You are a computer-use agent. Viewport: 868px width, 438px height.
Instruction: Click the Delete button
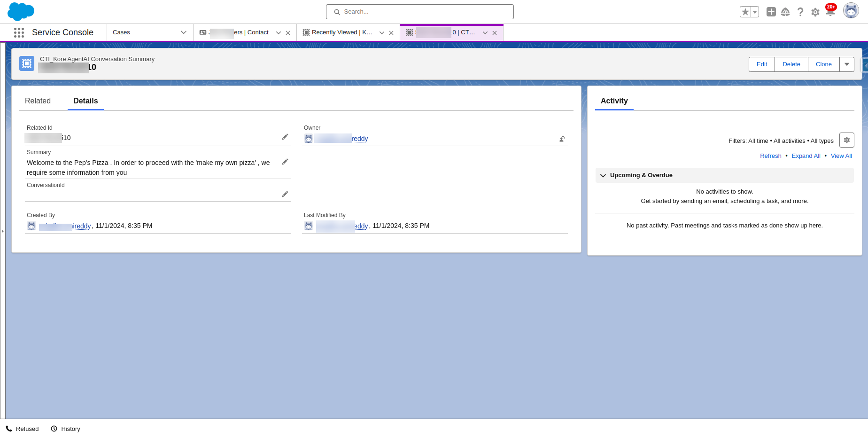pyautogui.click(x=791, y=64)
